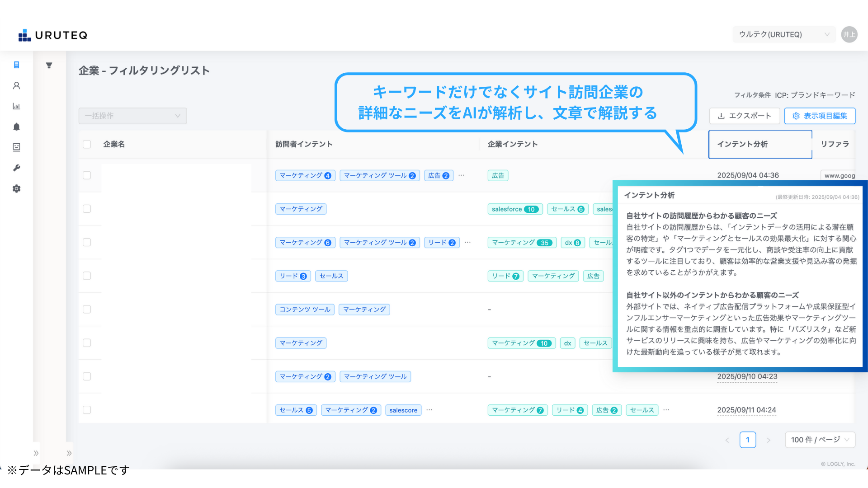Click the funnel filter icon
Screen dimensions: 868x488
click(x=49, y=66)
